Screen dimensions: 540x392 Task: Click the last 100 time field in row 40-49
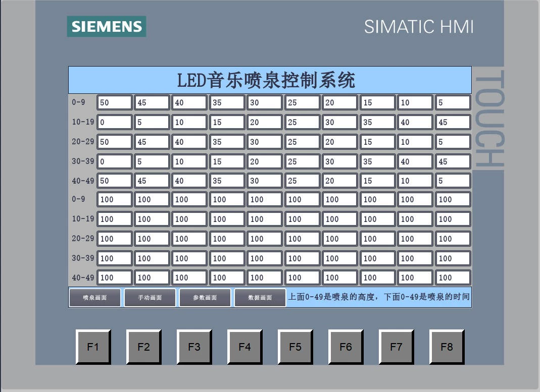[453, 277]
